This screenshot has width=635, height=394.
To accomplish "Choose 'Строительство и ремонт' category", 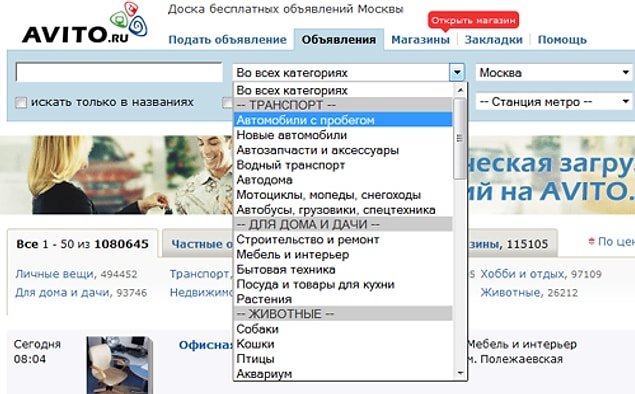I will (x=343, y=239).
